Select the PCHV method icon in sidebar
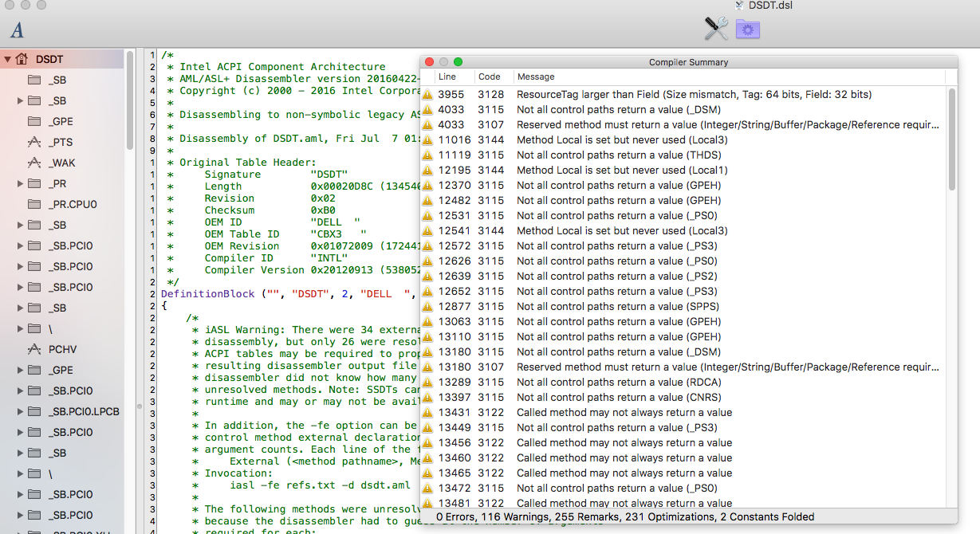 (x=34, y=349)
